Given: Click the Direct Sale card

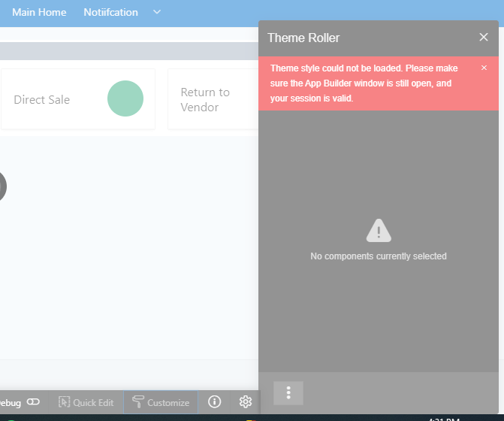Looking at the screenshot, I should (x=42, y=99).
